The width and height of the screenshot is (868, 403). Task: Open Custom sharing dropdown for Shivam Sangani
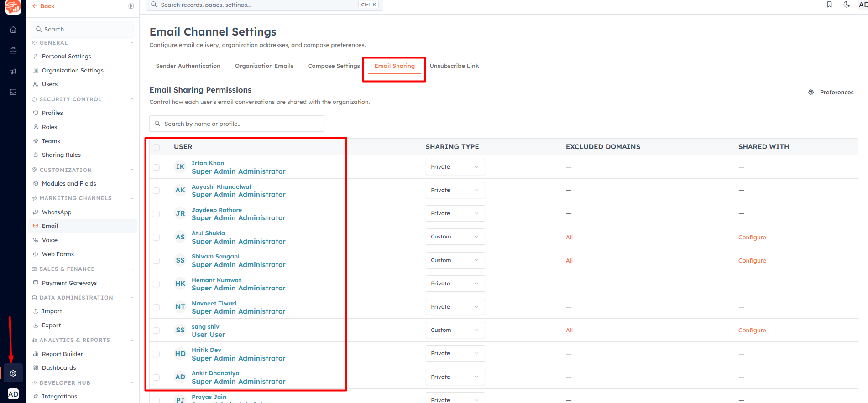click(455, 260)
